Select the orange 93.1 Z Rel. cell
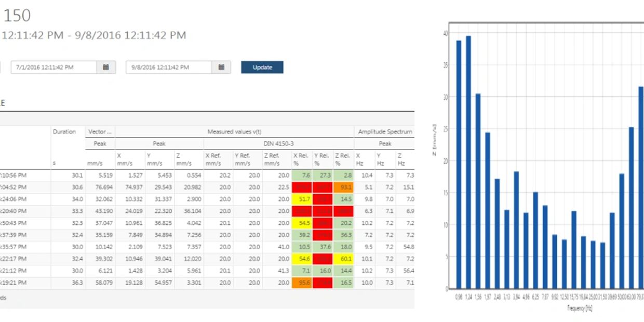The height and width of the screenshot is (322, 644). [344, 187]
